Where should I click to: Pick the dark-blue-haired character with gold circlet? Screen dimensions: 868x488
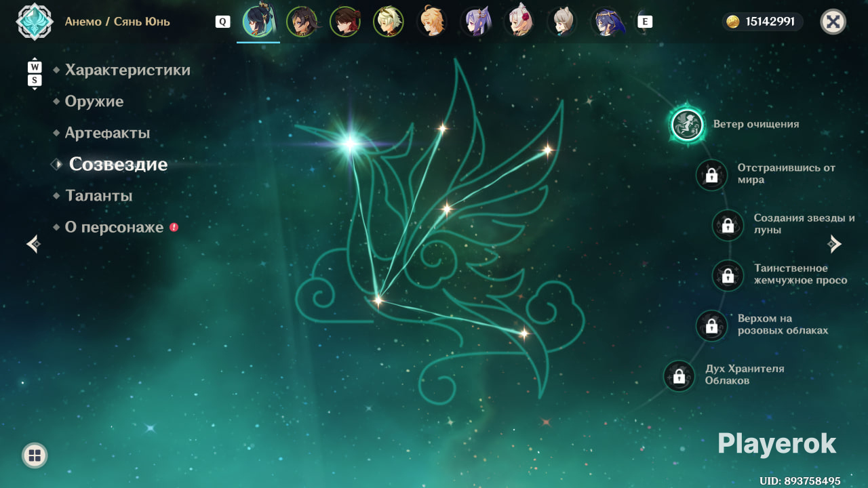608,22
